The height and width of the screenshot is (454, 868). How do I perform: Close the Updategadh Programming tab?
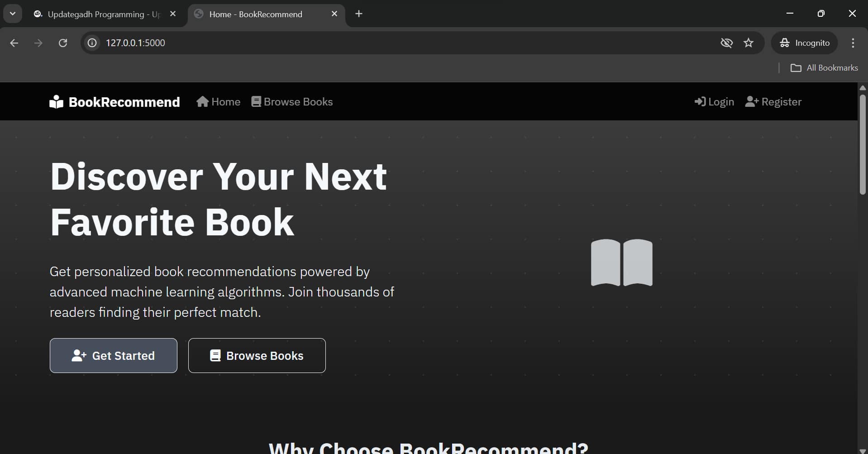(172, 14)
